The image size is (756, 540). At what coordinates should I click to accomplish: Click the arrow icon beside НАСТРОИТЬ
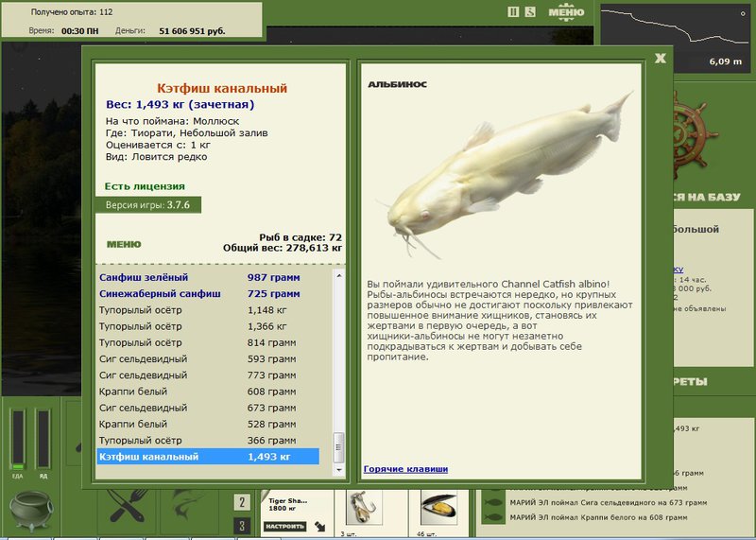pyautogui.click(x=320, y=527)
